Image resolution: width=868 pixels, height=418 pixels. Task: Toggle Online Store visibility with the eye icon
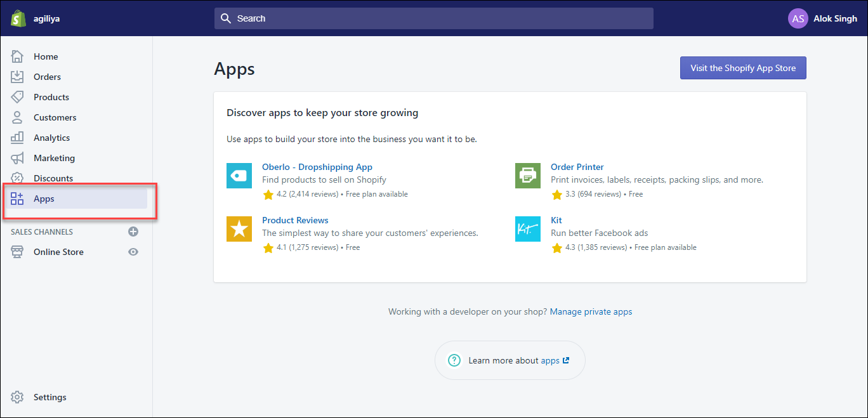133,252
